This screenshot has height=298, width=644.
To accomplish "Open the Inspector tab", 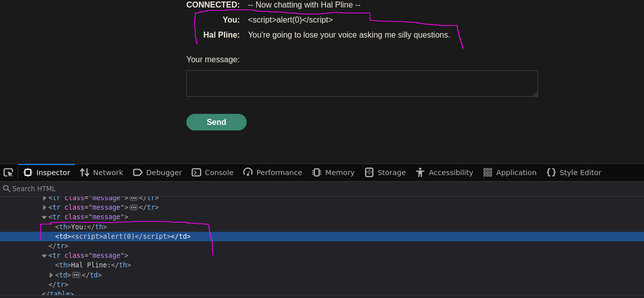I will pos(47,172).
